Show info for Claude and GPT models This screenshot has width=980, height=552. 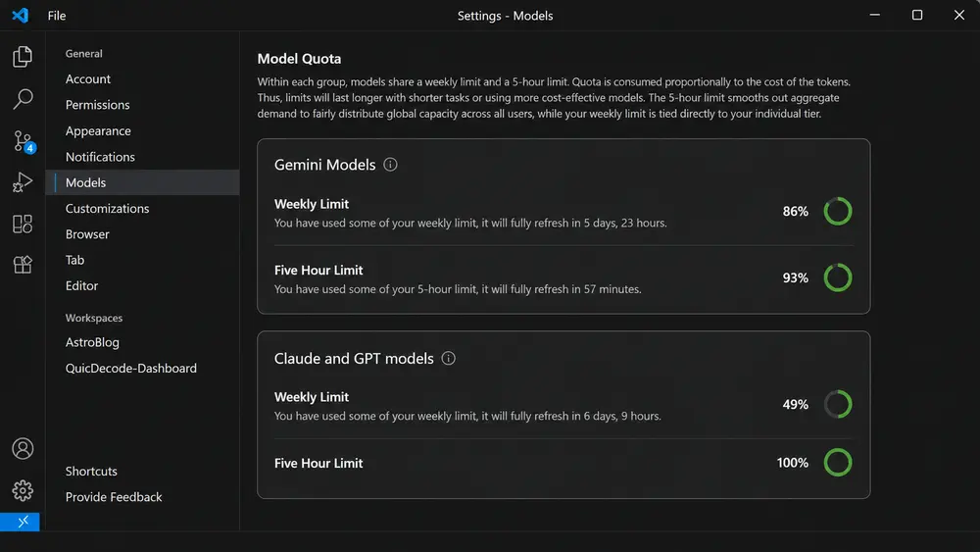pos(448,358)
